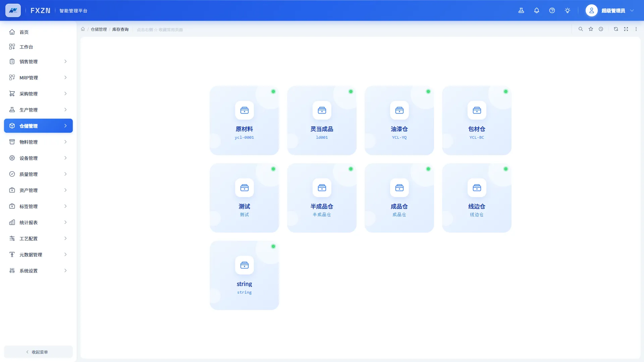Expand the 物料管理 menu

point(38,142)
